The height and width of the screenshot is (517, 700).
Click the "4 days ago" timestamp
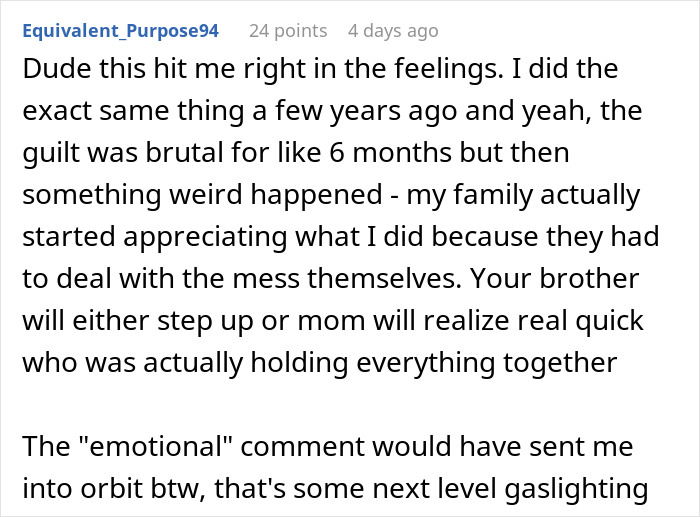coord(393,31)
